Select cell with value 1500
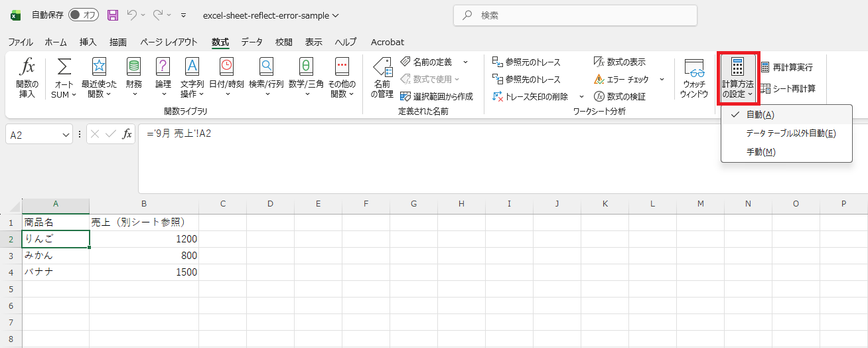This screenshot has height=348, width=868. pyautogui.click(x=144, y=272)
